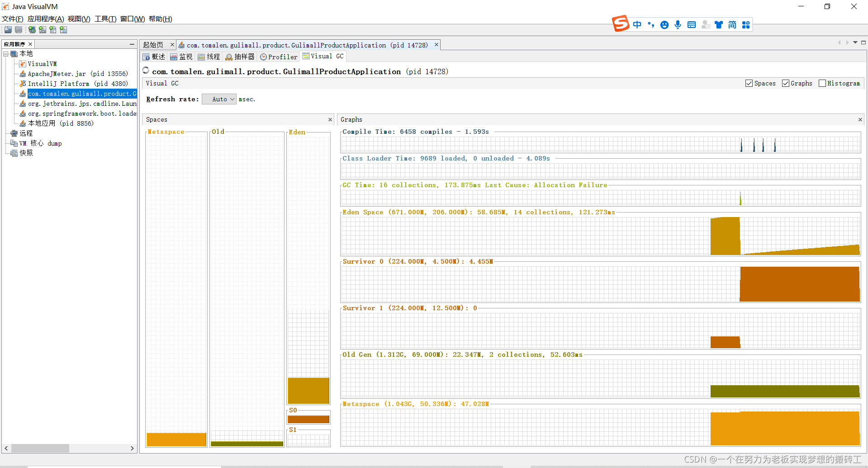Open 应用程序(A) menu
This screenshot has width=868, height=468.
point(46,19)
